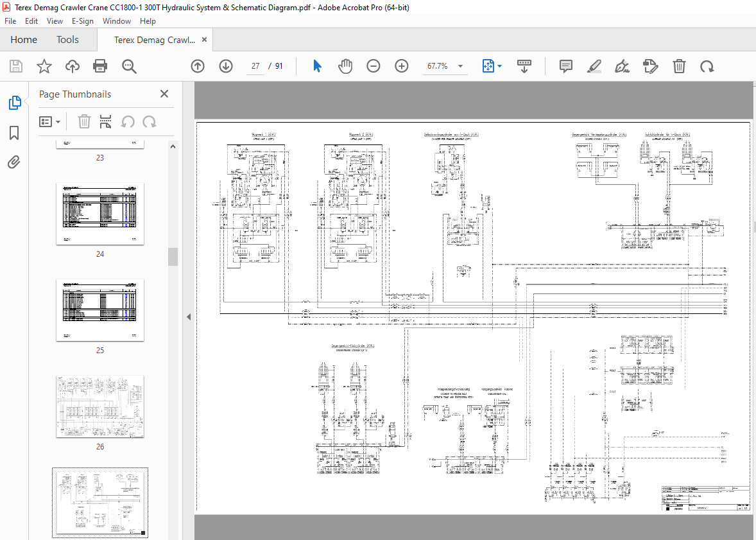Click the thumbnails scrollbar up arrow
Viewport: 756px width, 540px height.
[173, 146]
